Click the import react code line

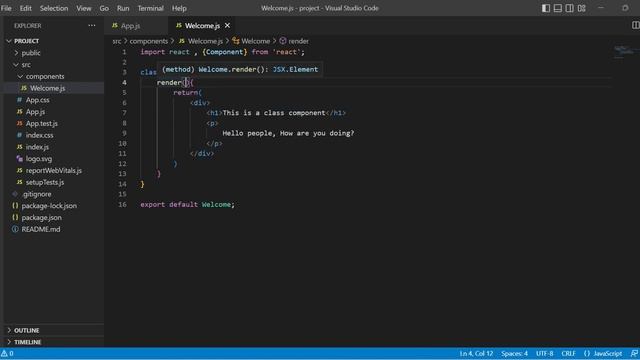pyautogui.click(x=222, y=52)
